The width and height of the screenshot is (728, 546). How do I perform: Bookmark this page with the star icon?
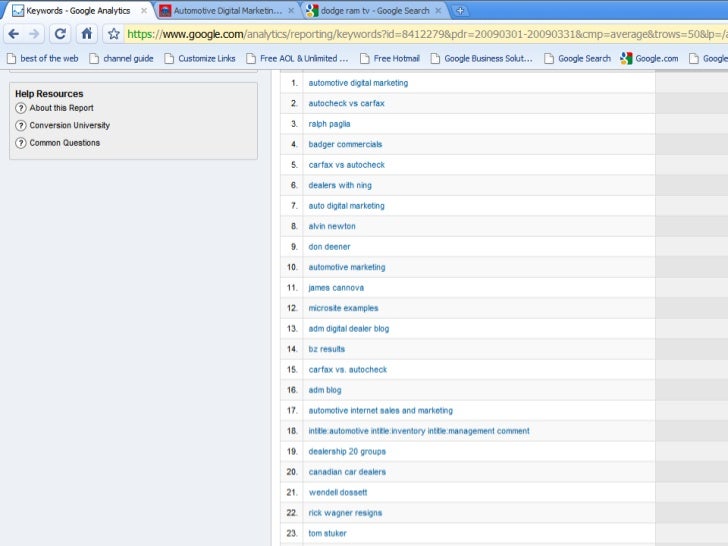[114, 34]
